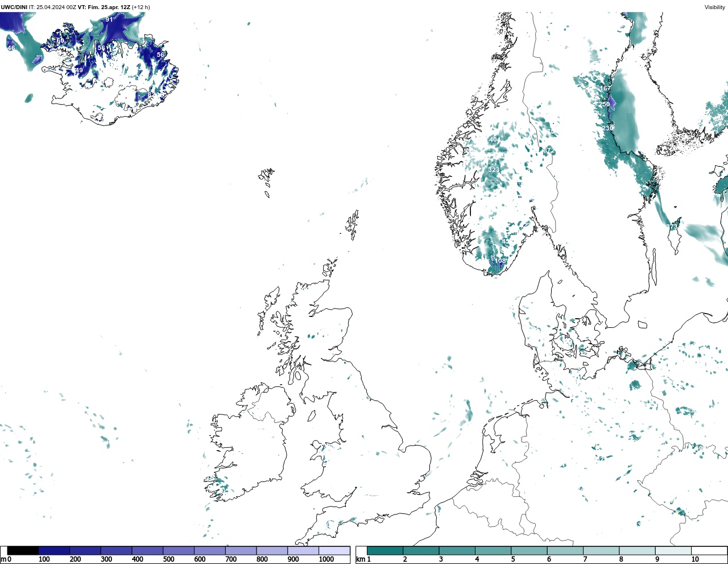Click the 3–4 km legend swatch
The height and width of the screenshot is (564, 728).
(457, 550)
